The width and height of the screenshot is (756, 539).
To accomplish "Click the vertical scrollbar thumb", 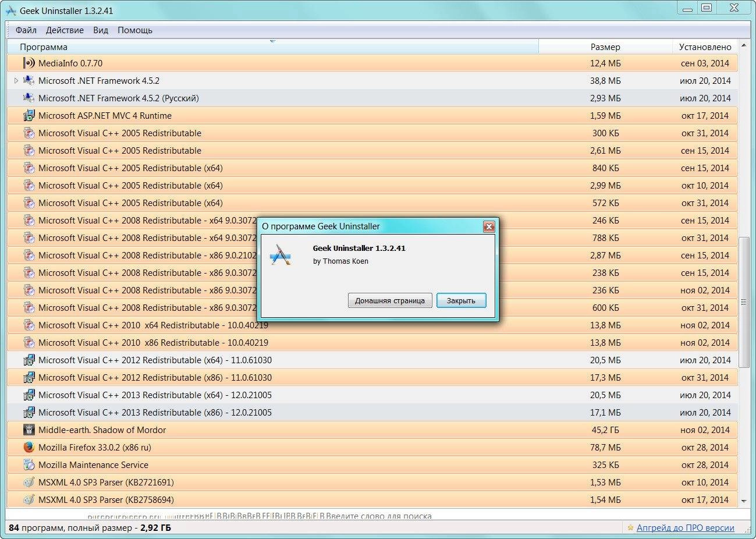I will (x=744, y=302).
